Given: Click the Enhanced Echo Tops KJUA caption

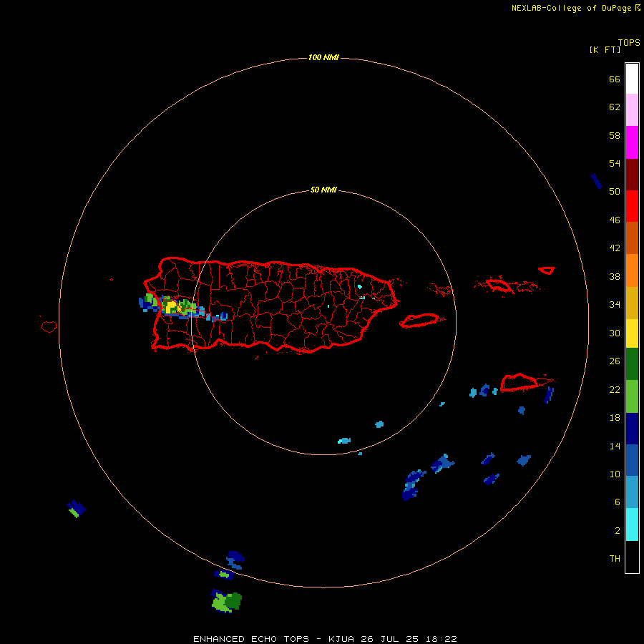Looking at the screenshot, I should pos(325,639).
